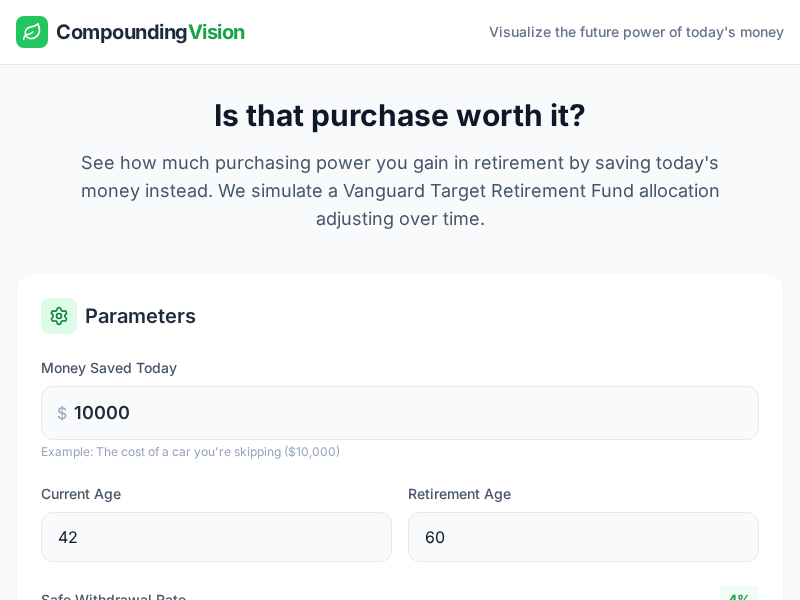Image resolution: width=800 pixels, height=600 pixels.
Task: Click the Money Saved Today label
Action: point(108,368)
